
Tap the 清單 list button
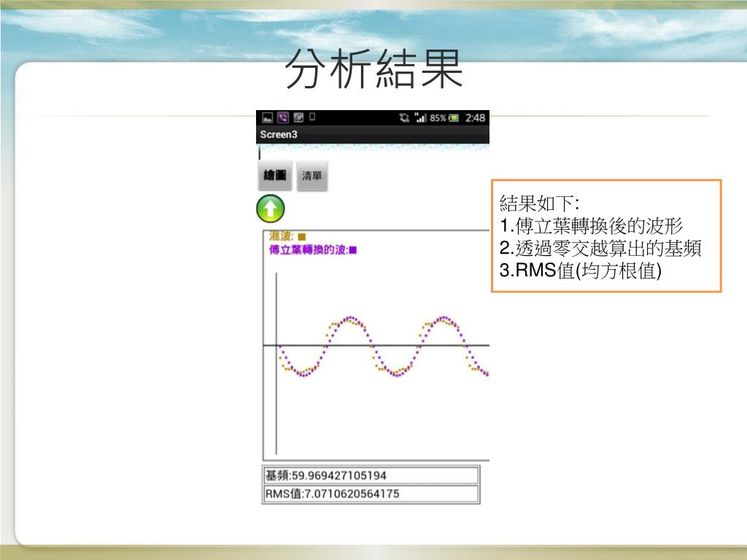point(312,176)
